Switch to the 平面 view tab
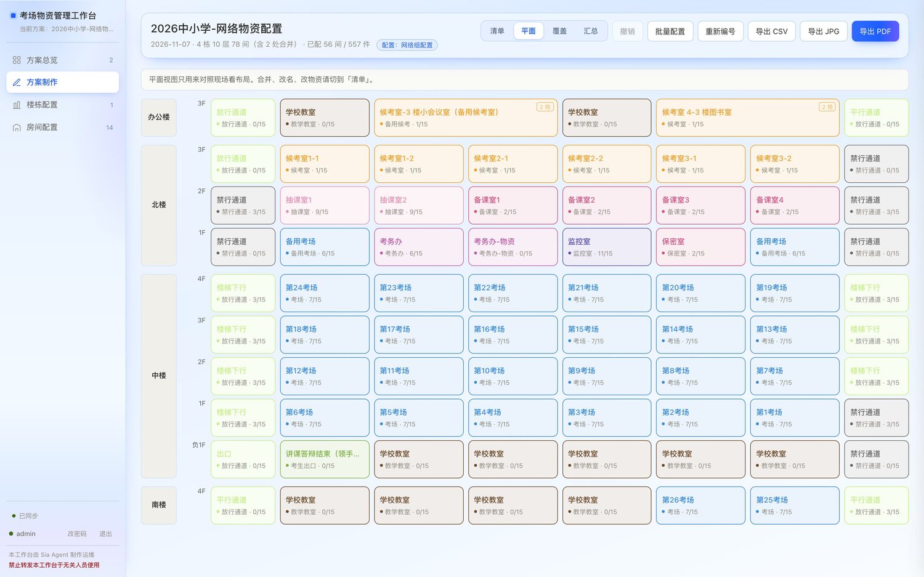 529,31
